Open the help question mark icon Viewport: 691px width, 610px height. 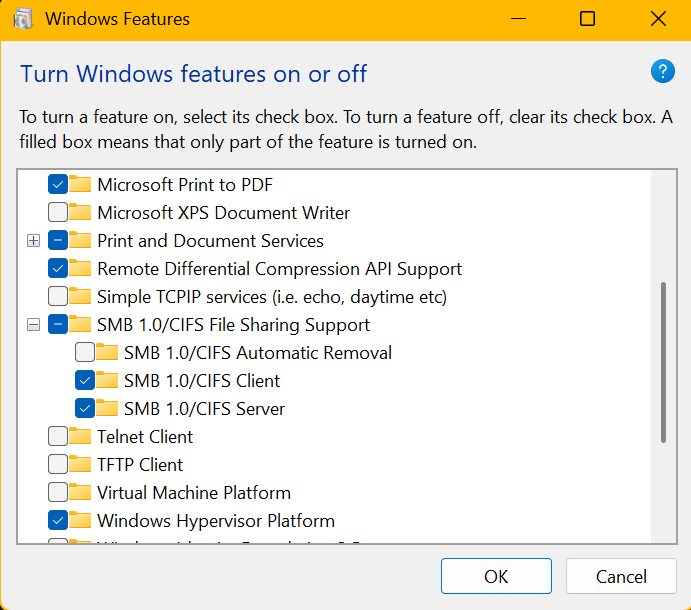[x=662, y=71]
